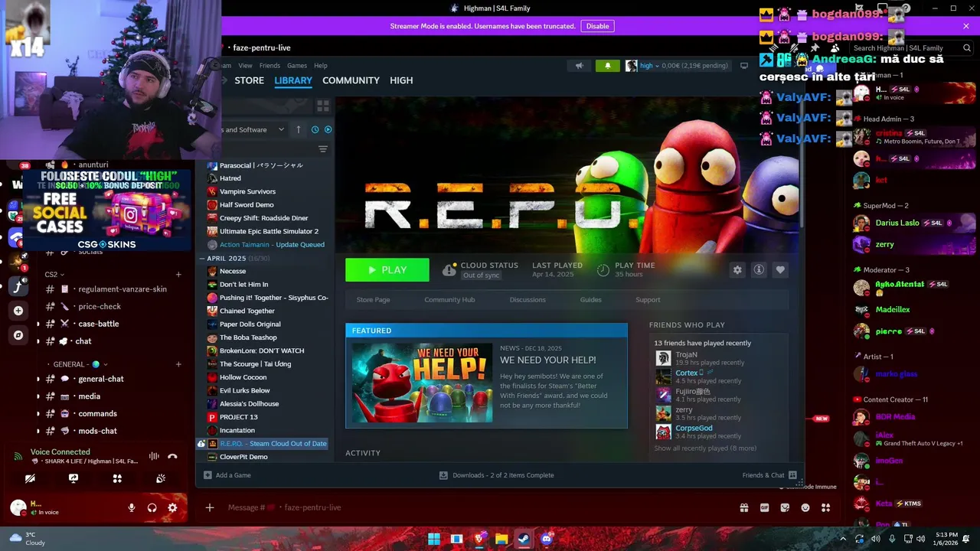Open Discord GIF picker

point(764,507)
